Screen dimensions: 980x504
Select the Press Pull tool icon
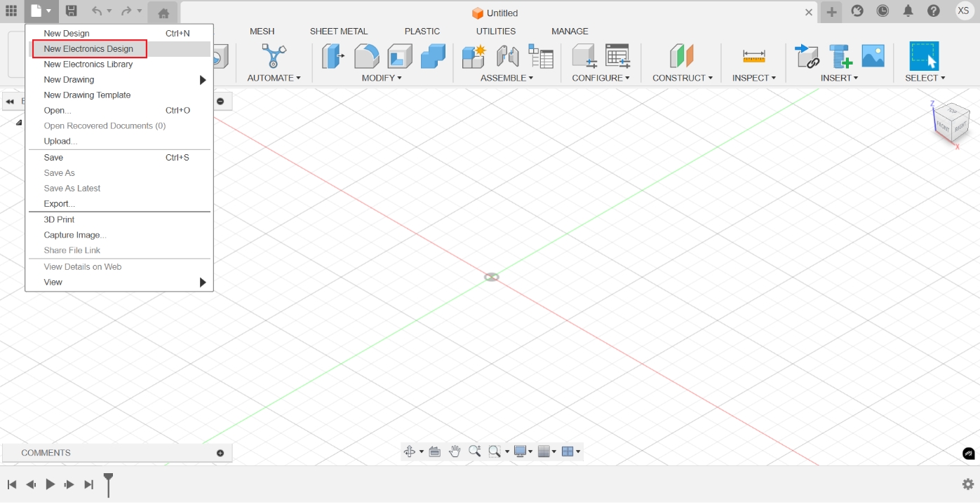(x=333, y=56)
